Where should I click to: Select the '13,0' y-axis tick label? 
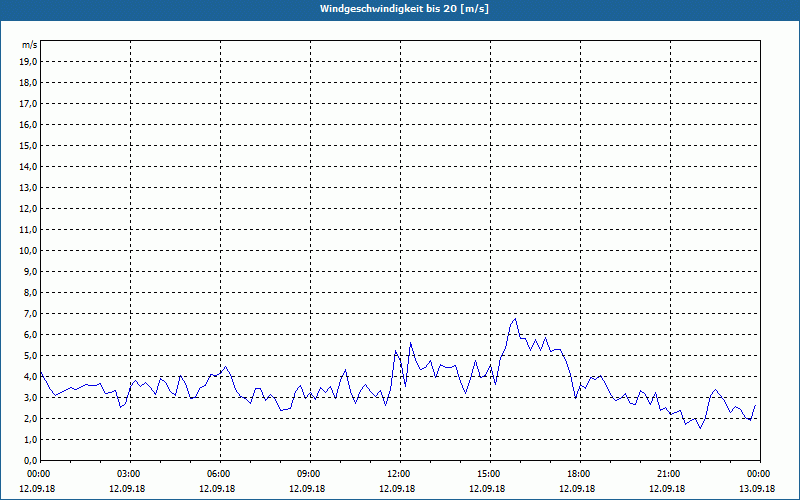pos(29,187)
